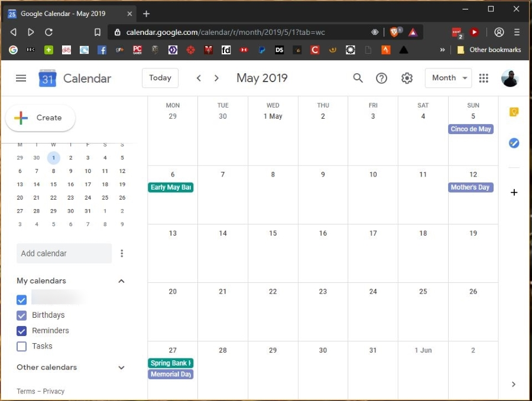Viewport: 532px width, 401px height.
Task: Click date 1 Jun in month grid
Action: point(423,350)
